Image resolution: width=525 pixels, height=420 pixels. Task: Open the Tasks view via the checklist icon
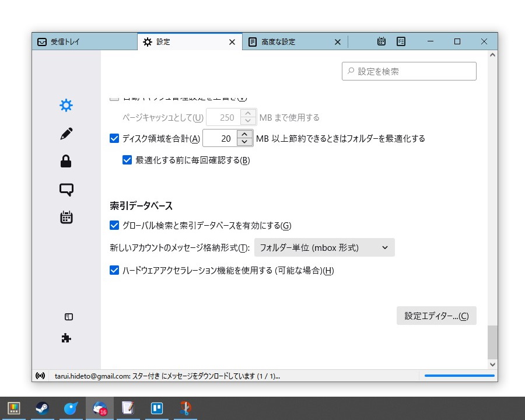(x=401, y=41)
